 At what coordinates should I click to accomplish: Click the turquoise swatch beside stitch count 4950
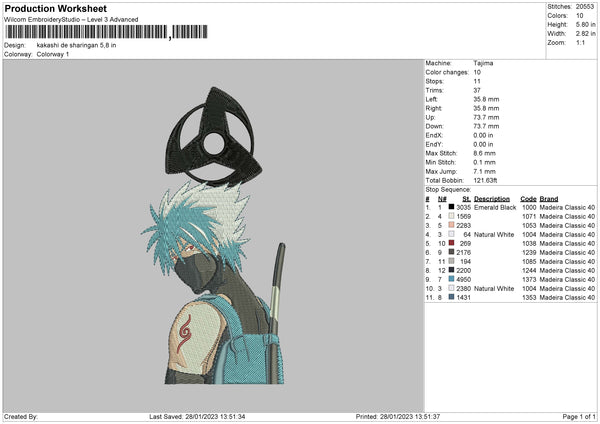pyautogui.click(x=451, y=279)
